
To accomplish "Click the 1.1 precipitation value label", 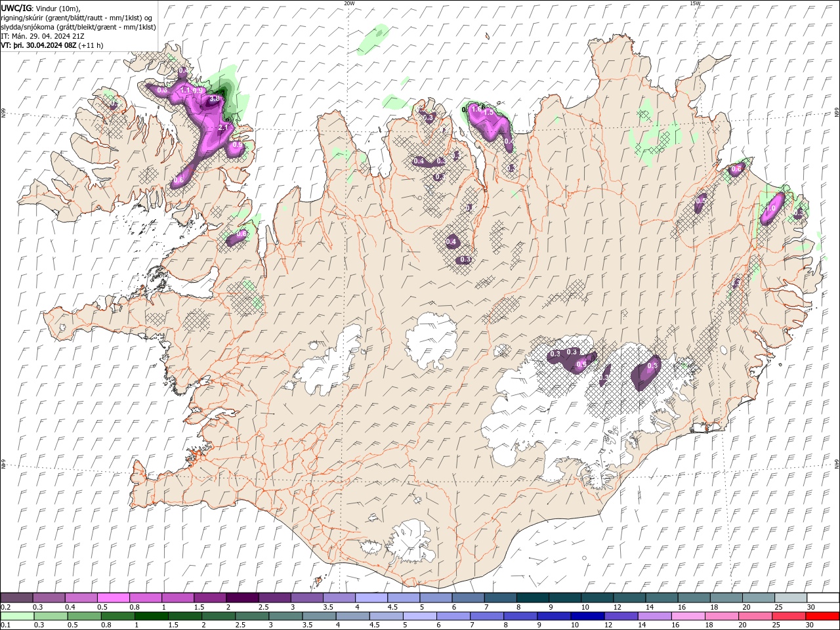I will [186, 90].
